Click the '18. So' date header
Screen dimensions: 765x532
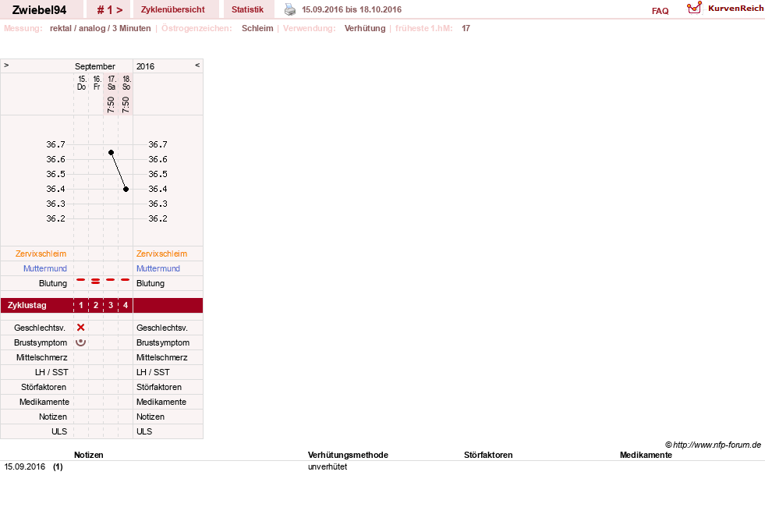tap(126, 83)
